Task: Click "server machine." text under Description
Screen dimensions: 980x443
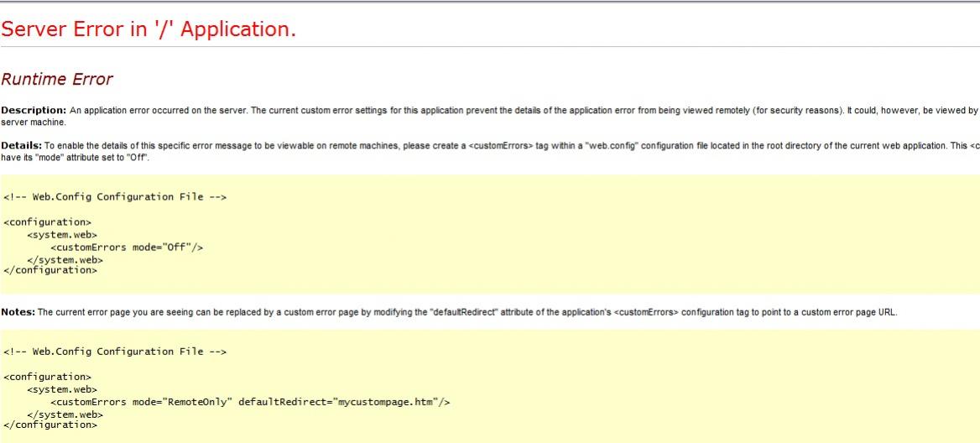Action: click(x=33, y=122)
